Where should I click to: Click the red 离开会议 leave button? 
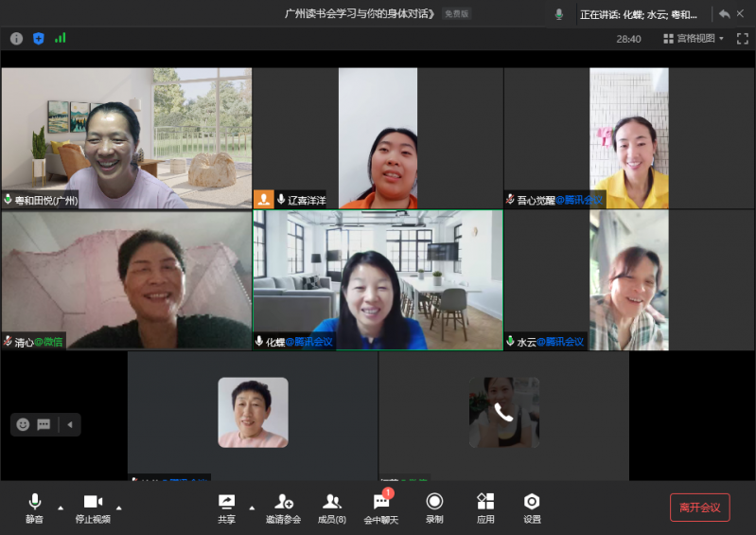(699, 508)
